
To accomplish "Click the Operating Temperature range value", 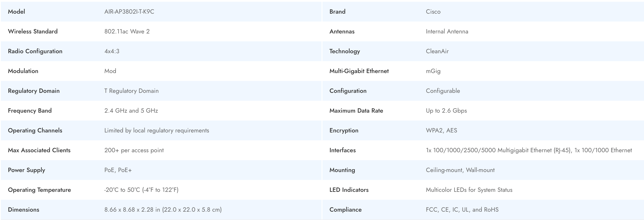I will click(141, 190).
